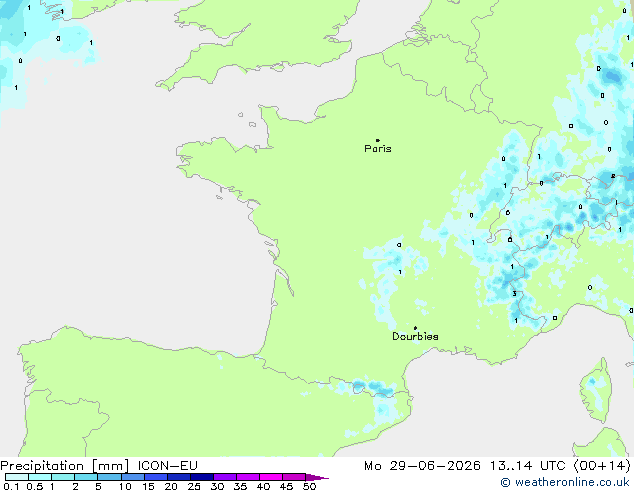This screenshot has height=490, width=634.
Task: Select the Paris location dot marker
Action: click(x=378, y=140)
